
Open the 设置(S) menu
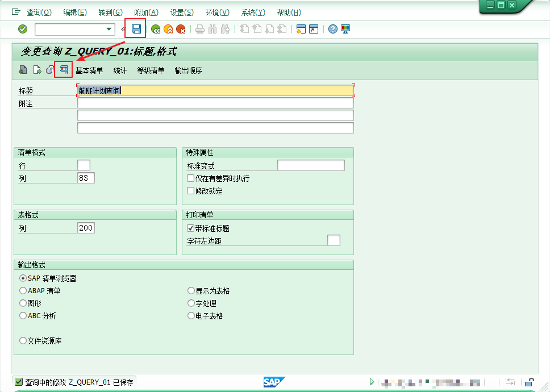click(182, 12)
